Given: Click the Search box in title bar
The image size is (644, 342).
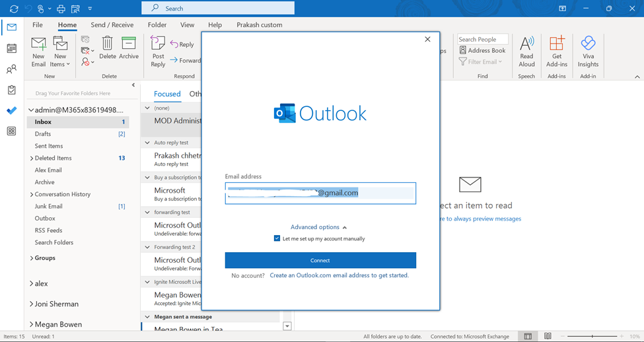Looking at the screenshot, I should click(218, 8).
